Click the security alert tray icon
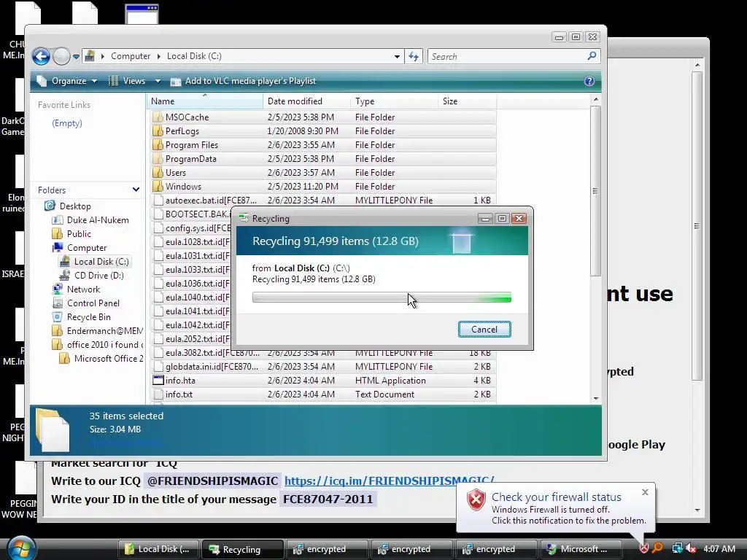Screen dimensions: 747x560 click(643, 548)
